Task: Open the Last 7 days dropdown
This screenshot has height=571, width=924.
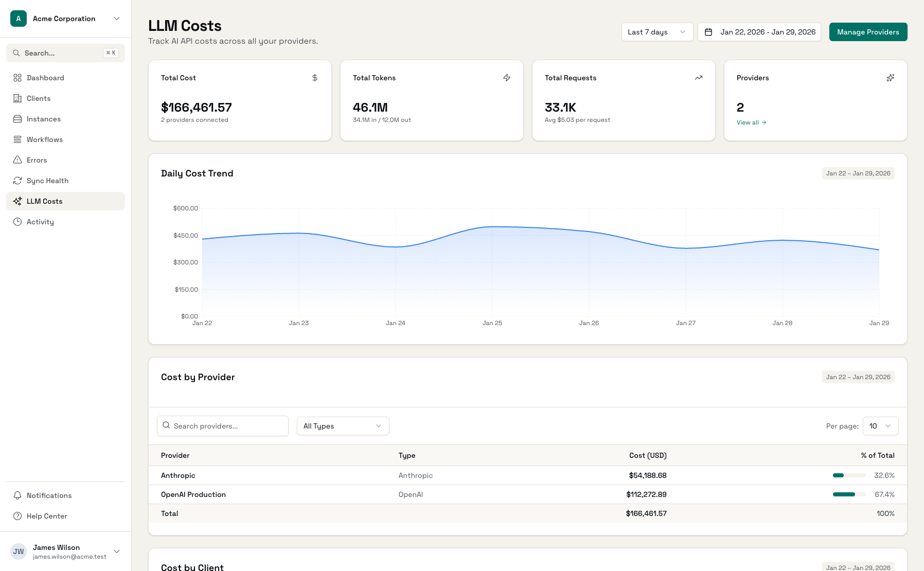Action: [657, 32]
